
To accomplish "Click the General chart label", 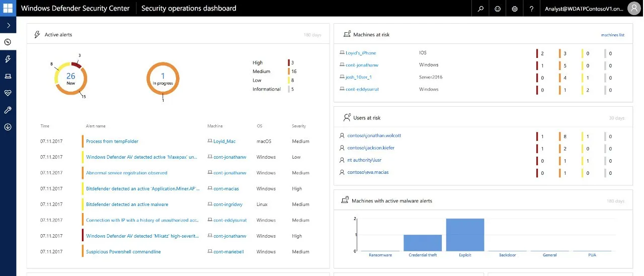I will pyautogui.click(x=550, y=255).
